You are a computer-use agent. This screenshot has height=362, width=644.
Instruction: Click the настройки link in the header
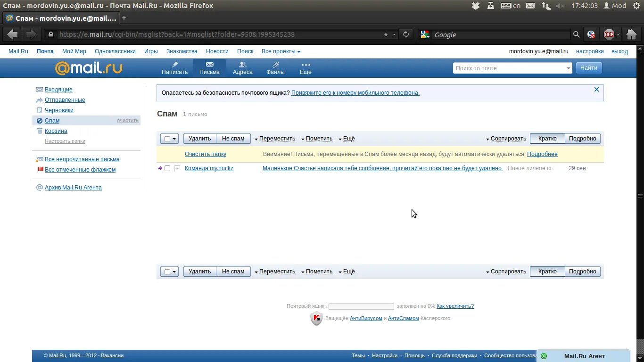pos(590,51)
